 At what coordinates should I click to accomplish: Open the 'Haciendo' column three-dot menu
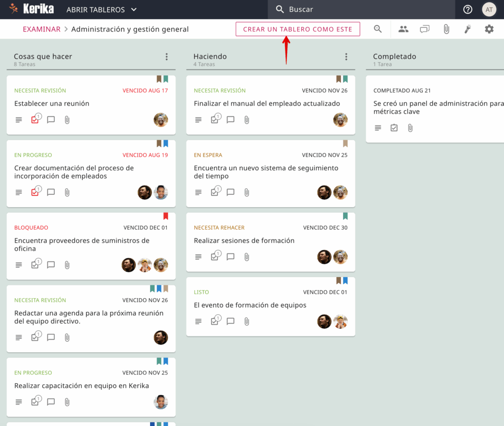pos(346,57)
